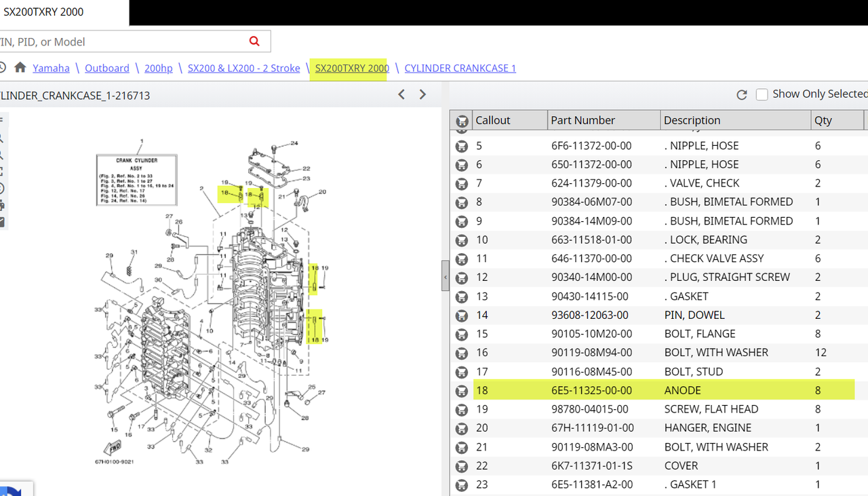Collapse the panel with splitter arrow handle
This screenshot has width=868, height=496.
click(x=446, y=277)
